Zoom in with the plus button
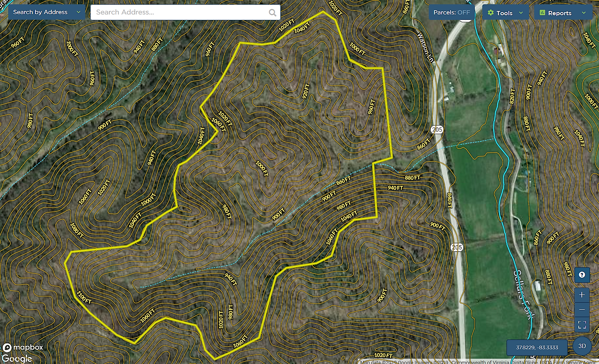This screenshot has width=599, height=364. point(582,295)
